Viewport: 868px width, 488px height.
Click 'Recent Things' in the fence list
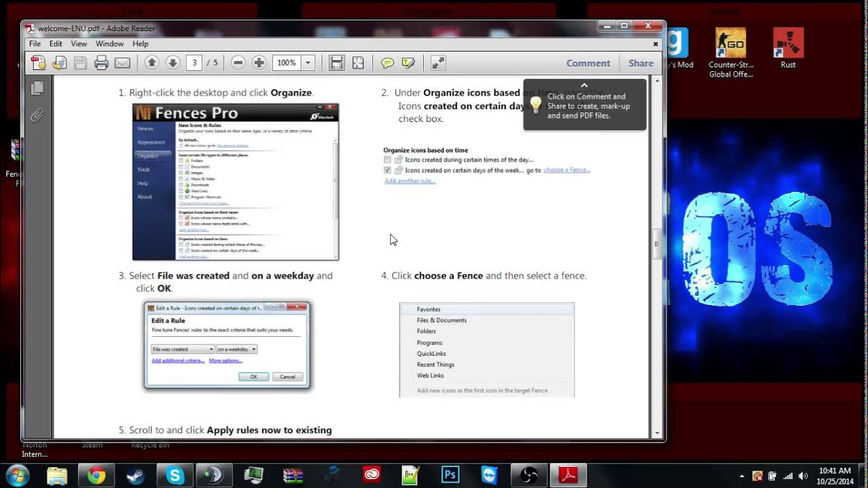point(435,365)
